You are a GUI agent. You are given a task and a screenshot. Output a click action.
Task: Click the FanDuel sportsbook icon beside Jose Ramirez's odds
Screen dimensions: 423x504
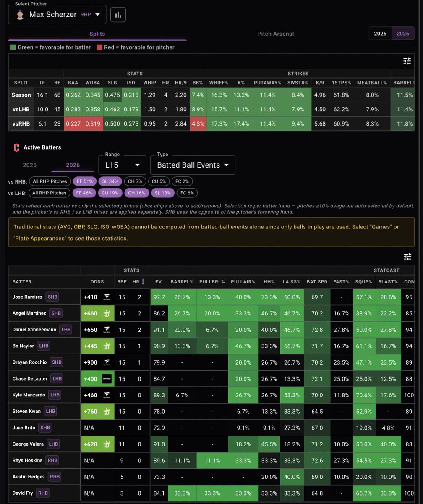(107, 297)
